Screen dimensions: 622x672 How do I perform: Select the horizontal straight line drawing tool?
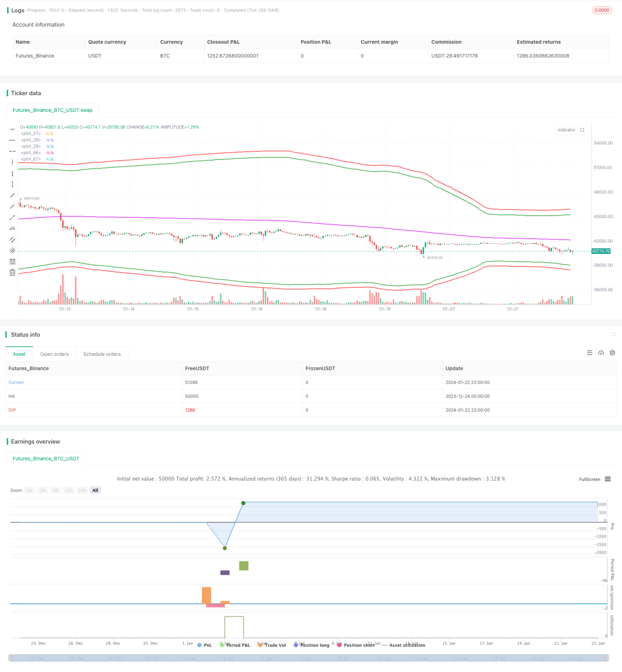pos(12,129)
